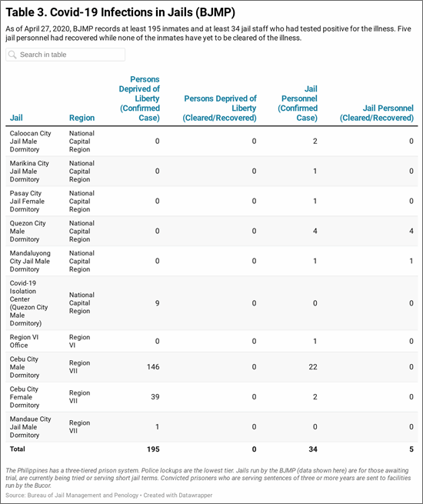Select the Covid-19 Isolation Center row
This screenshot has width=423, height=504.
(211, 303)
